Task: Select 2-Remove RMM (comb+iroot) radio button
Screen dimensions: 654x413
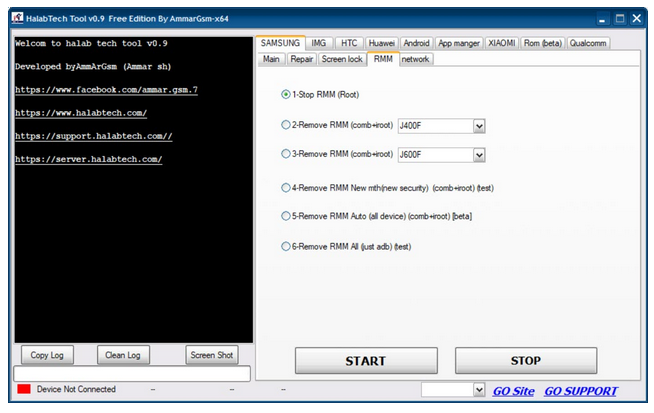Action: pyautogui.click(x=286, y=125)
